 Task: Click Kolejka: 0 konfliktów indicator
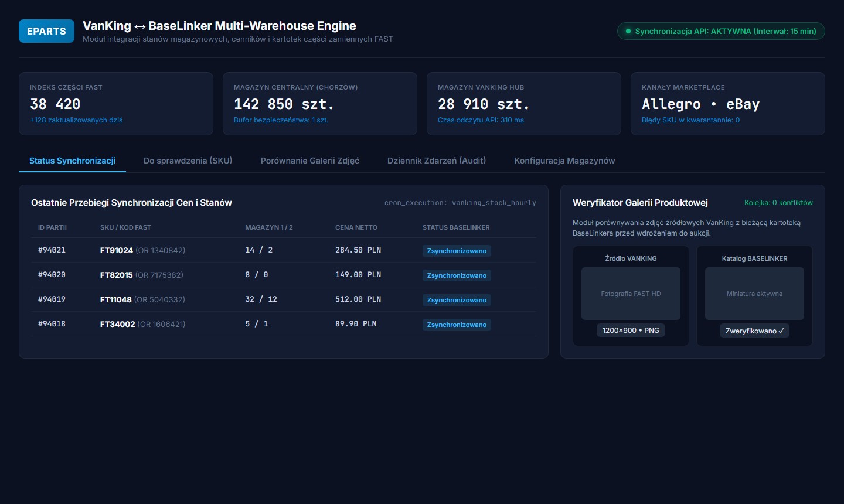click(778, 203)
